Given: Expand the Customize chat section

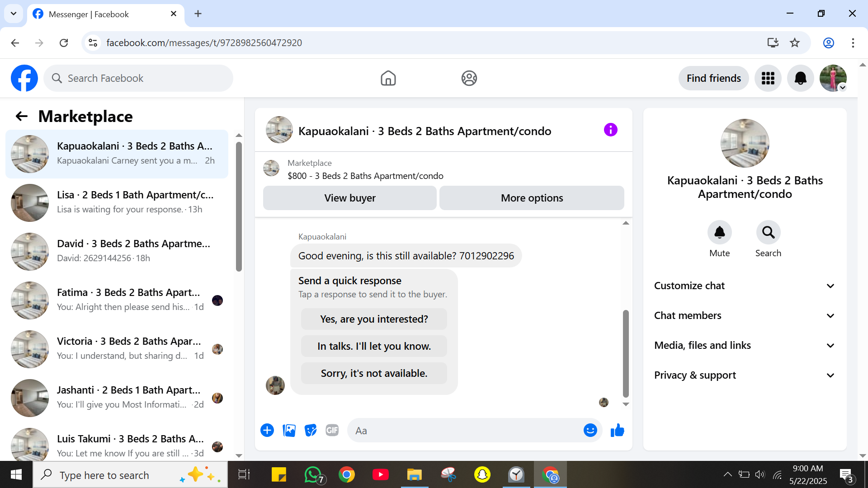Looking at the screenshot, I should [x=745, y=286].
